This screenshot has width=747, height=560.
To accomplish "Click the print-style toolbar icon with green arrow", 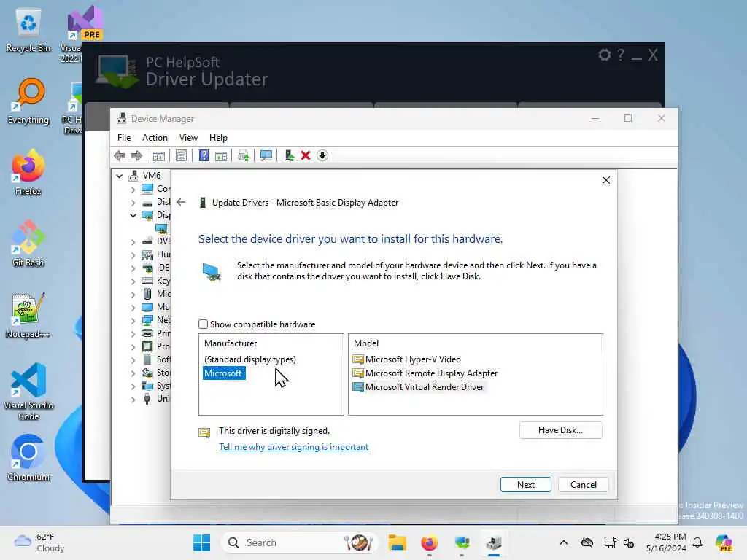I will click(x=244, y=156).
